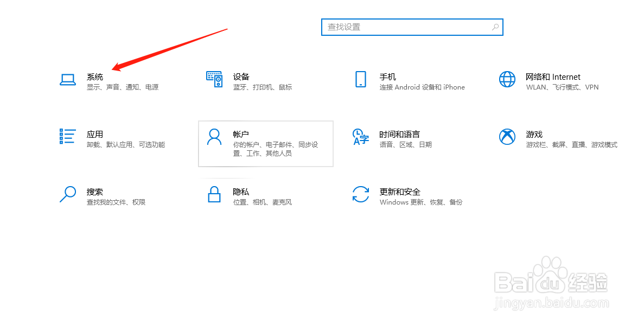Open the 隐私 settings title

tap(241, 192)
